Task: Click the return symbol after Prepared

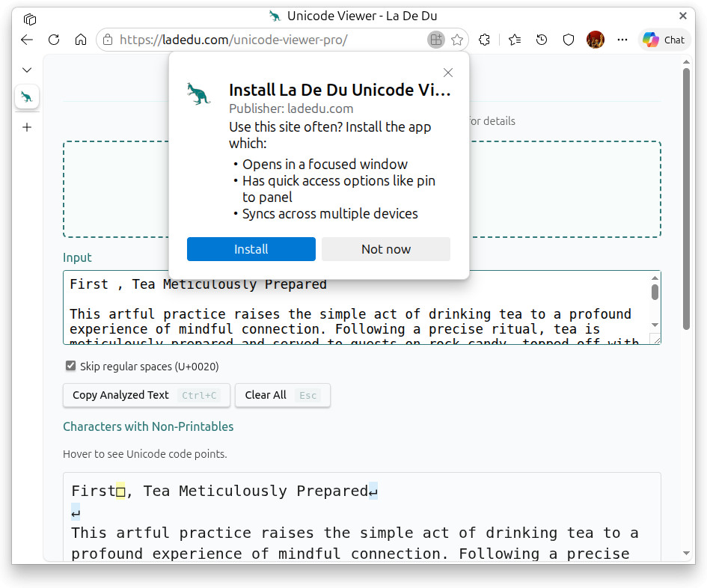Action: pyautogui.click(x=373, y=491)
